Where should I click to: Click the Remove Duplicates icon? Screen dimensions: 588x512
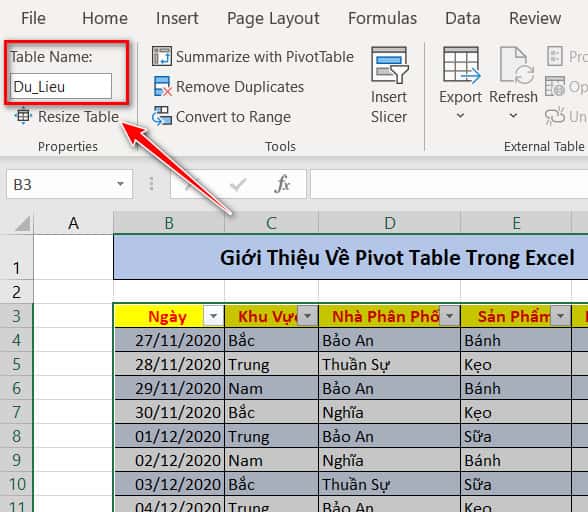(162, 86)
